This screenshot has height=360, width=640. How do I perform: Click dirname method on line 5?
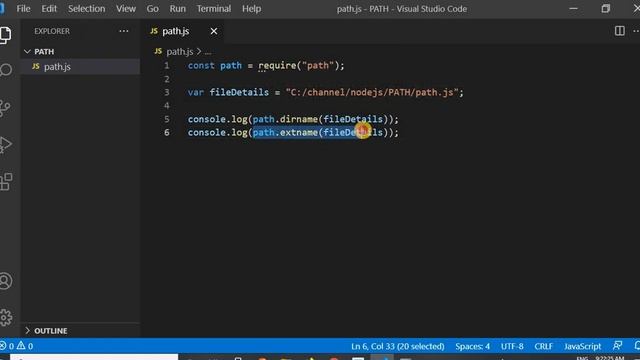click(x=299, y=119)
